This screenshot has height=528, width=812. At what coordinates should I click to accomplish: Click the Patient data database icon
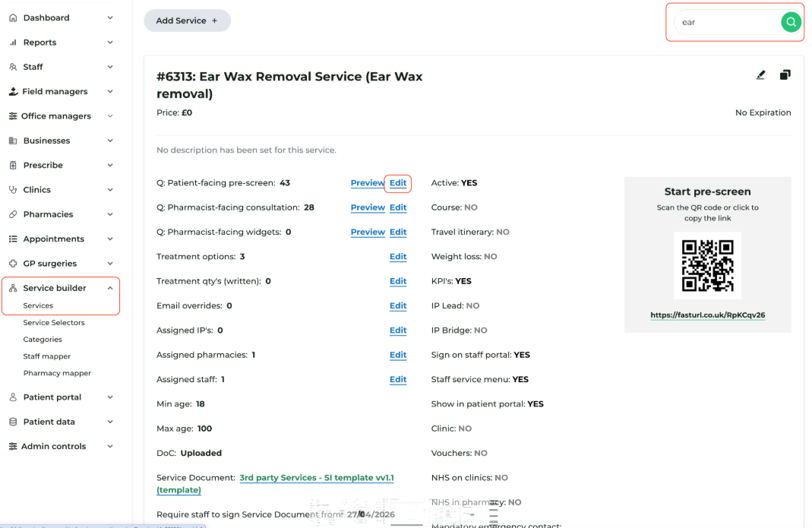point(13,422)
